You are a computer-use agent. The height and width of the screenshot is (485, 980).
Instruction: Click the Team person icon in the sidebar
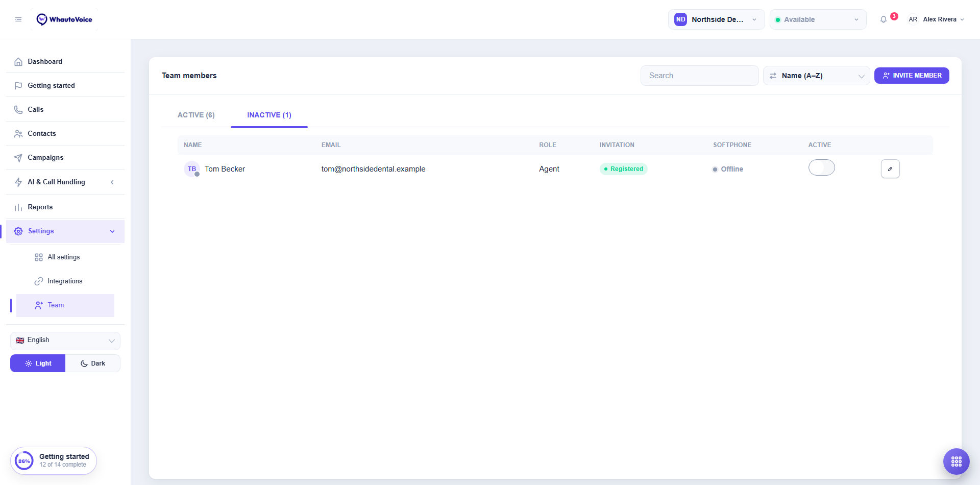pos(39,305)
